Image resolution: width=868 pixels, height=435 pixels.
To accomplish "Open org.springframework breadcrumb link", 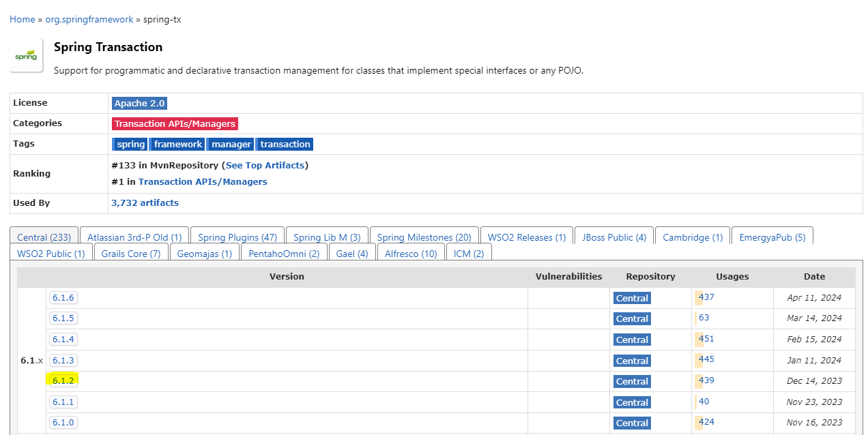I will (x=89, y=19).
